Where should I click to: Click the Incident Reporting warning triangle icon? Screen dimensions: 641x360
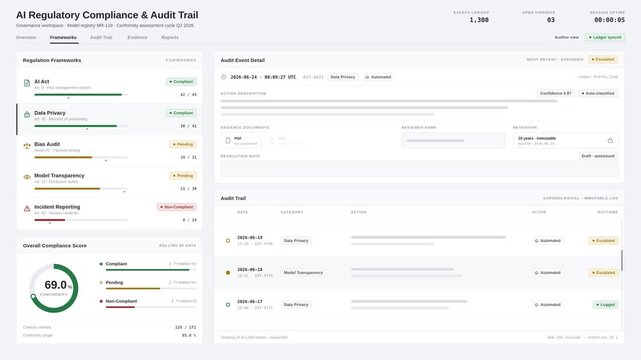pyautogui.click(x=27, y=208)
